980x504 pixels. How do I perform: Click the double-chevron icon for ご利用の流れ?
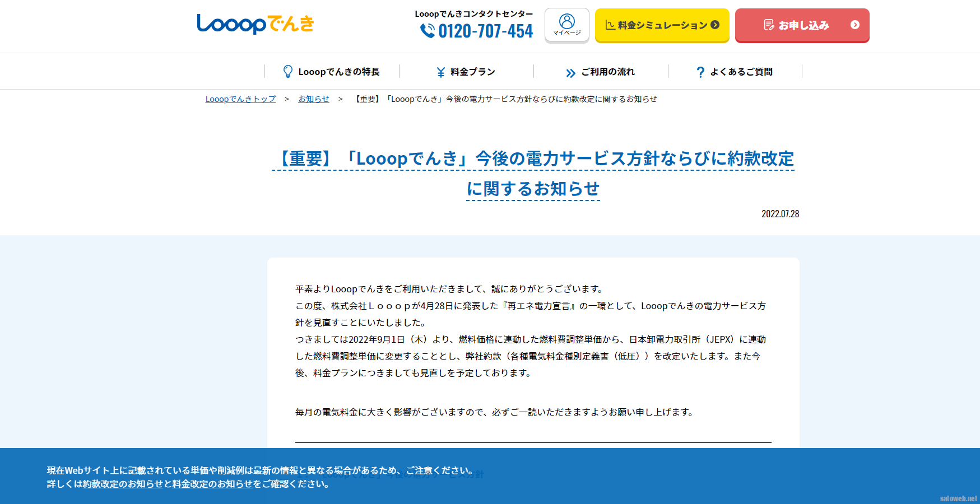click(570, 73)
